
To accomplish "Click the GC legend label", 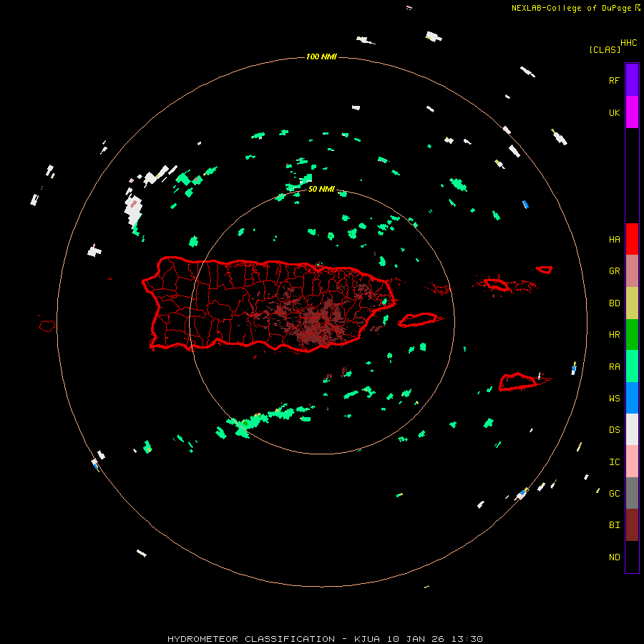I will click(x=614, y=494).
